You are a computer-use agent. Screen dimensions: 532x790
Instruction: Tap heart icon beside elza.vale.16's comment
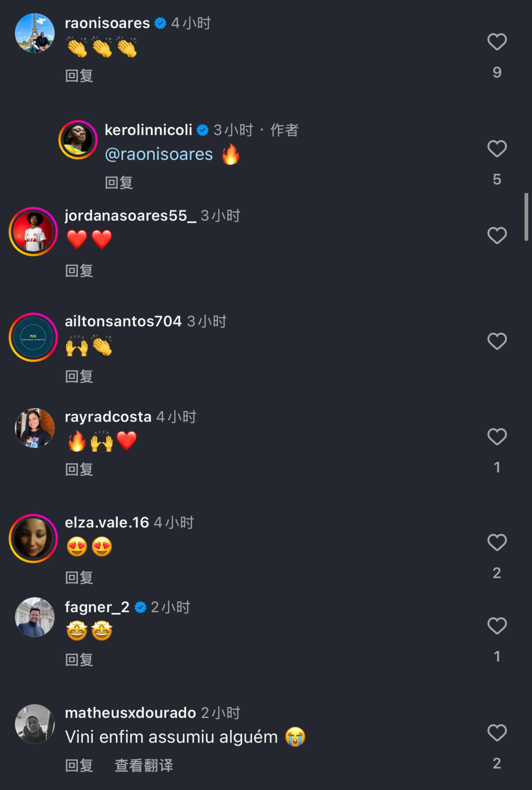(497, 542)
